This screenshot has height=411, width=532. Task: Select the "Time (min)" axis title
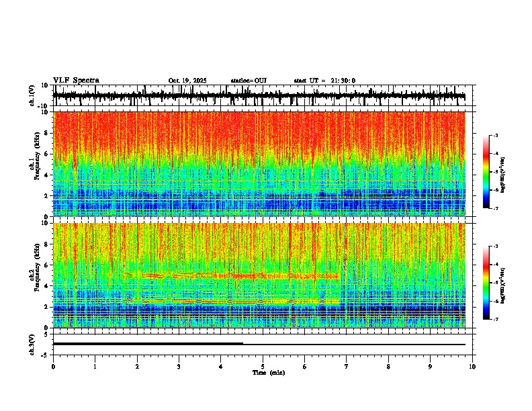click(x=269, y=373)
